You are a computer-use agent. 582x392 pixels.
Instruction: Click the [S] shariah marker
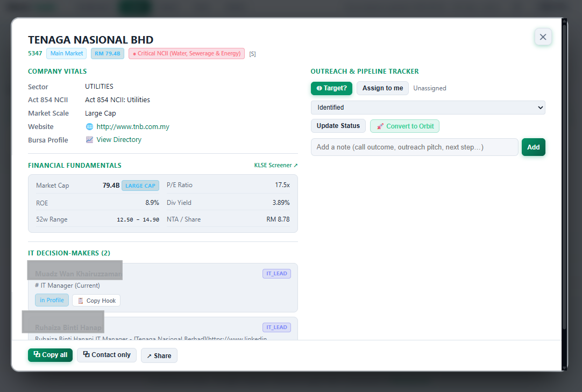tap(252, 54)
